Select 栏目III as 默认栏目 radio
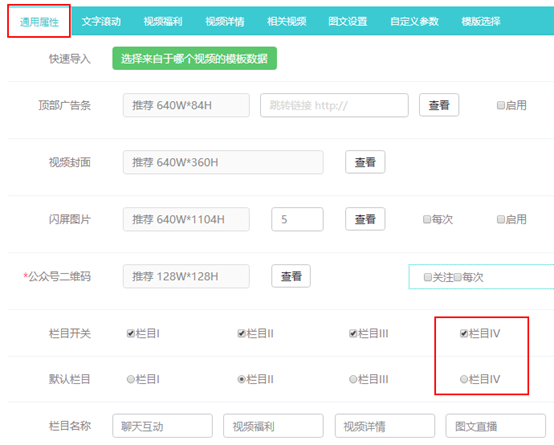The width and height of the screenshot is (554, 445). pos(353,379)
